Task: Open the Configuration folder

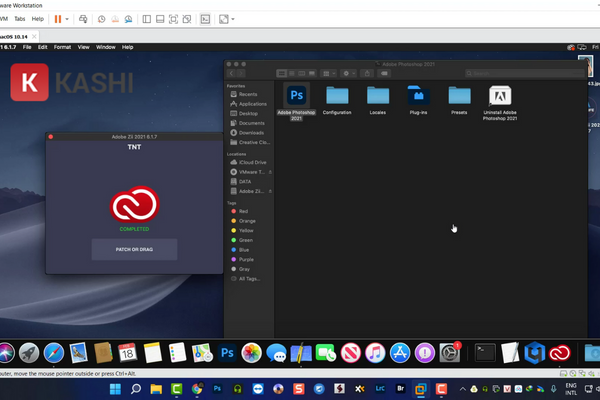Action: 337,95
